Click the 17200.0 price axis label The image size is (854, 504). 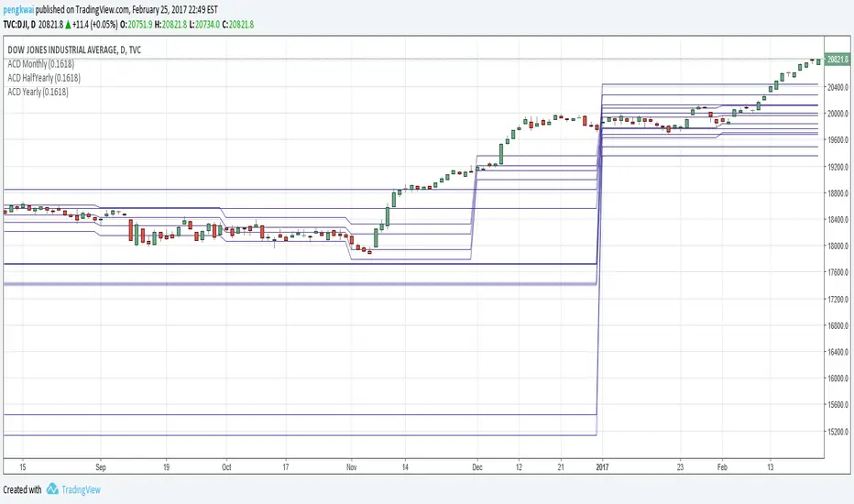click(838, 299)
